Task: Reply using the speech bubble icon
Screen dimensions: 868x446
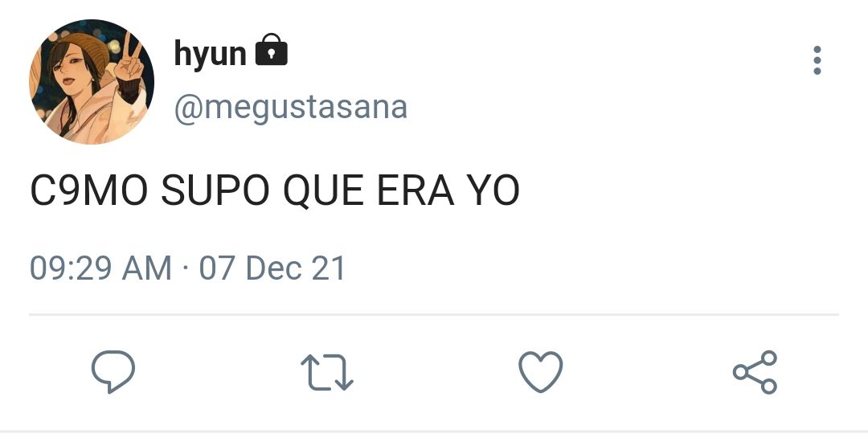Action: (113, 372)
